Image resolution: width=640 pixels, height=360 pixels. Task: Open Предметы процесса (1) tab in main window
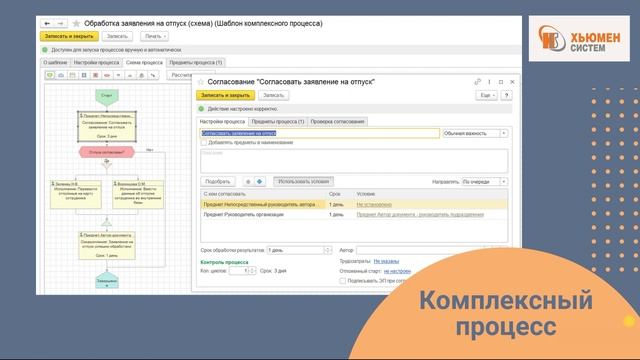[x=196, y=62]
